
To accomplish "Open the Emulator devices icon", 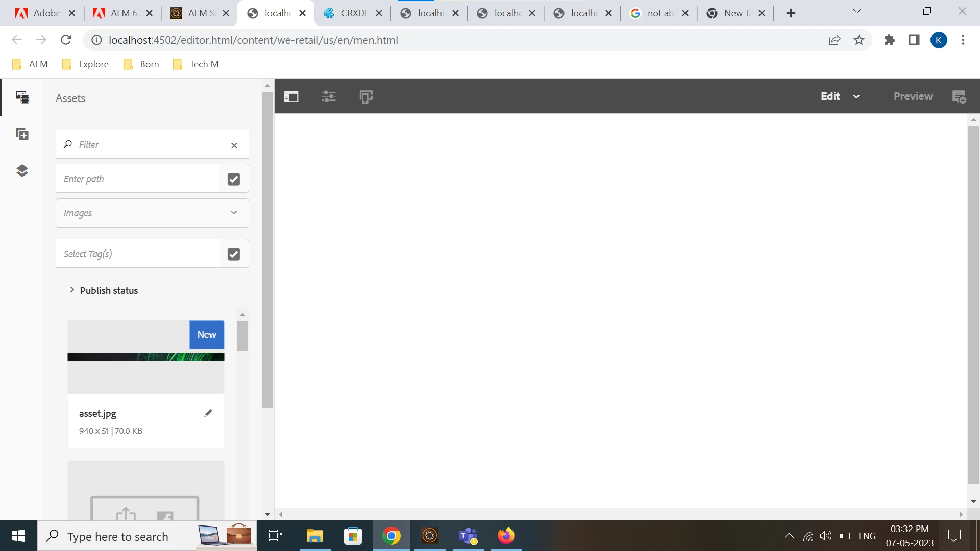I will [x=366, y=96].
